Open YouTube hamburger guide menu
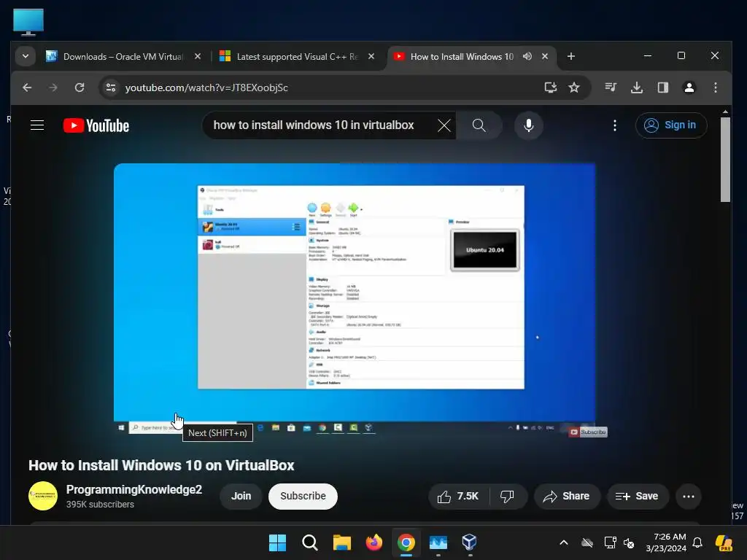The width and height of the screenshot is (747, 560). point(37,125)
